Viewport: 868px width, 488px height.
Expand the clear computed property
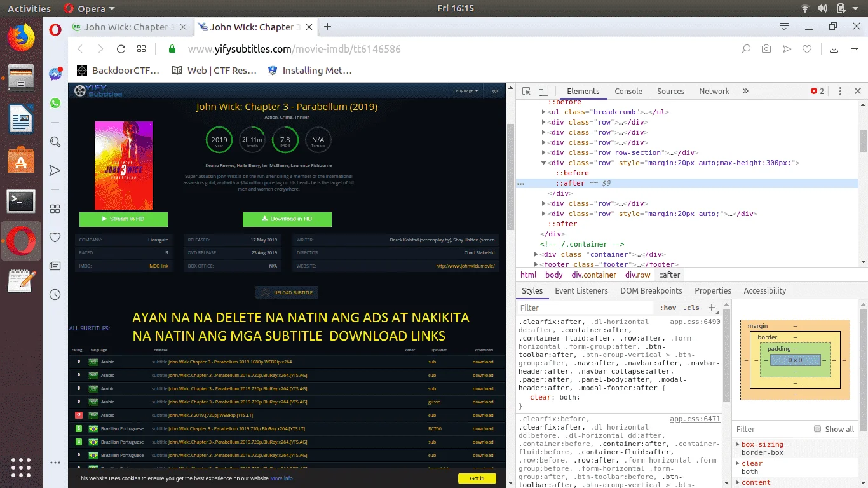[x=738, y=463]
